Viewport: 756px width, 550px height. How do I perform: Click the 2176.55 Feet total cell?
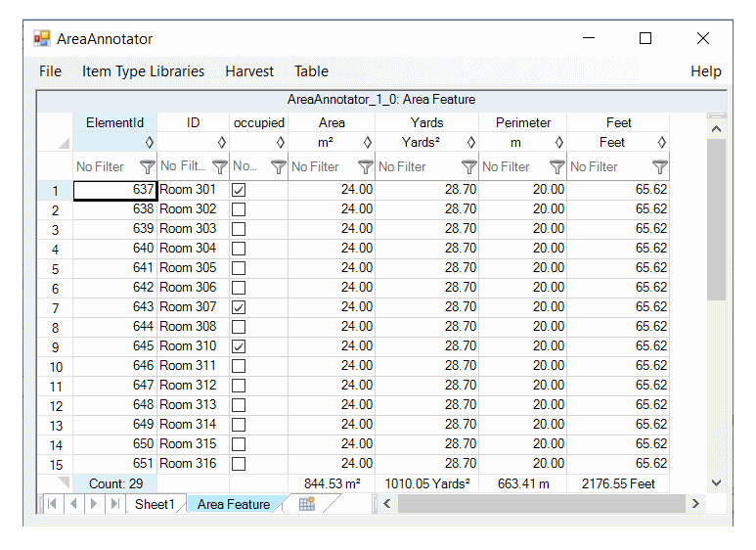pos(618,483)
